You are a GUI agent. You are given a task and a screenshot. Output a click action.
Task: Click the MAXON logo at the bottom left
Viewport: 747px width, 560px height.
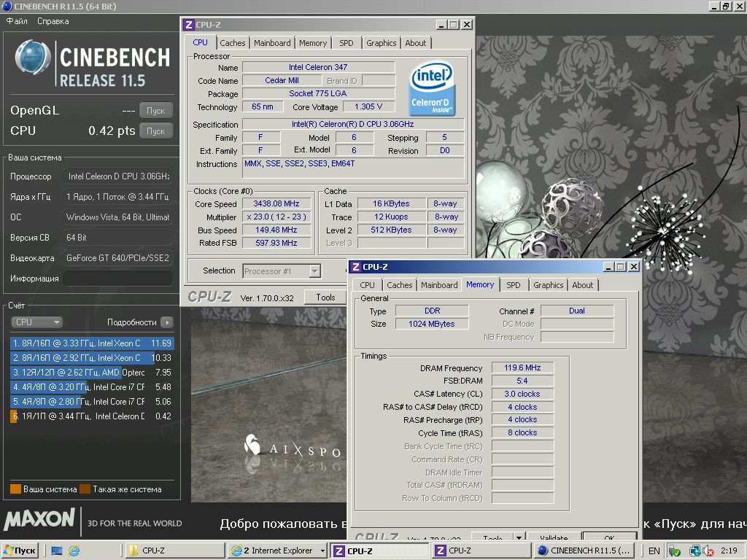pyautogui.click(x=39, y=519)
